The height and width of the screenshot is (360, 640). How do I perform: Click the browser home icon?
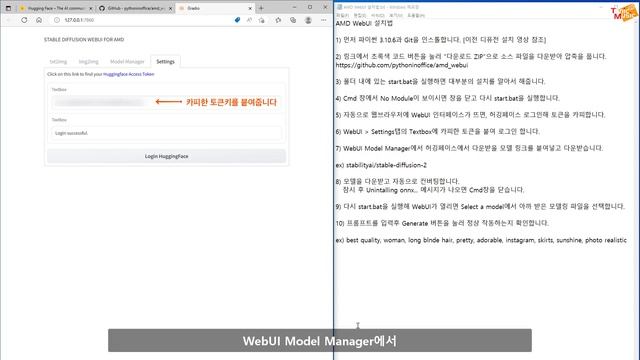(39, 20)
